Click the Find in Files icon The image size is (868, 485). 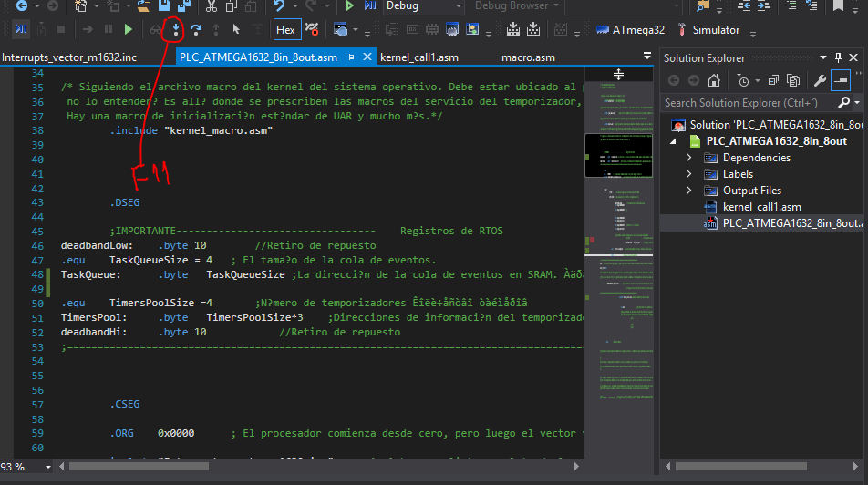point(703,6)
